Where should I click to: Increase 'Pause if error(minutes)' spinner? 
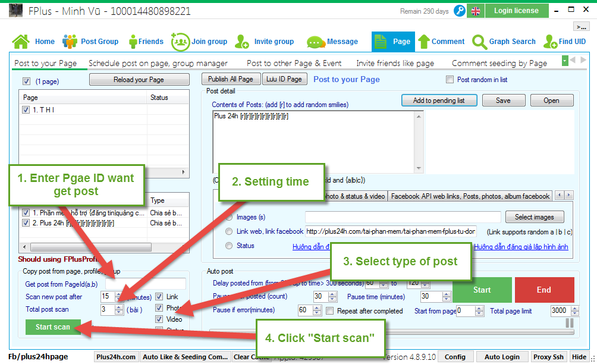(317, 308)
